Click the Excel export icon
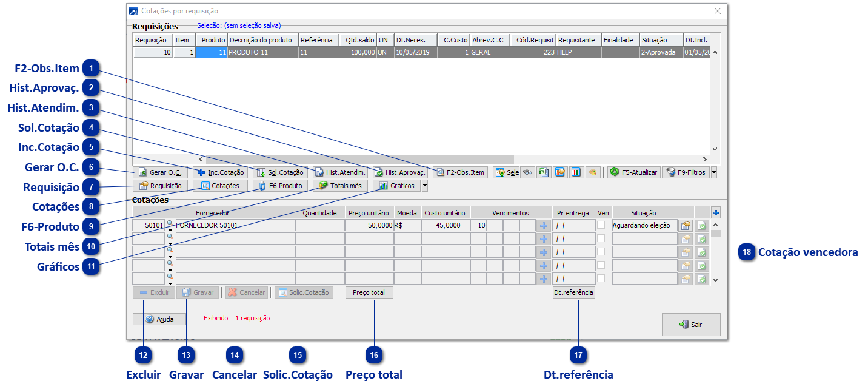Screen dimensions: 868x392 [544, 172]
